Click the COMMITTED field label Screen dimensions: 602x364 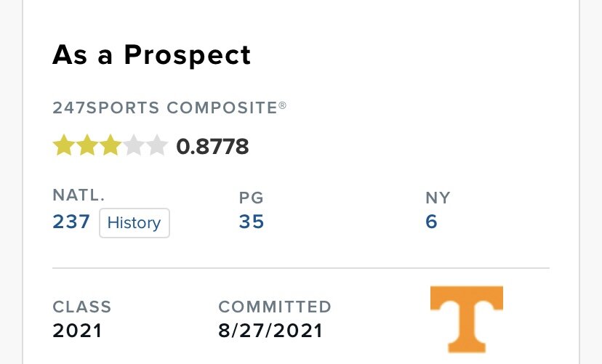tap(275, 307)
